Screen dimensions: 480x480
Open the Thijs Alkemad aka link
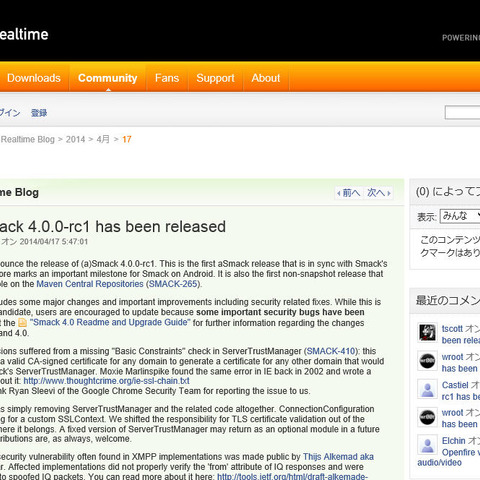tap(338, 457)
